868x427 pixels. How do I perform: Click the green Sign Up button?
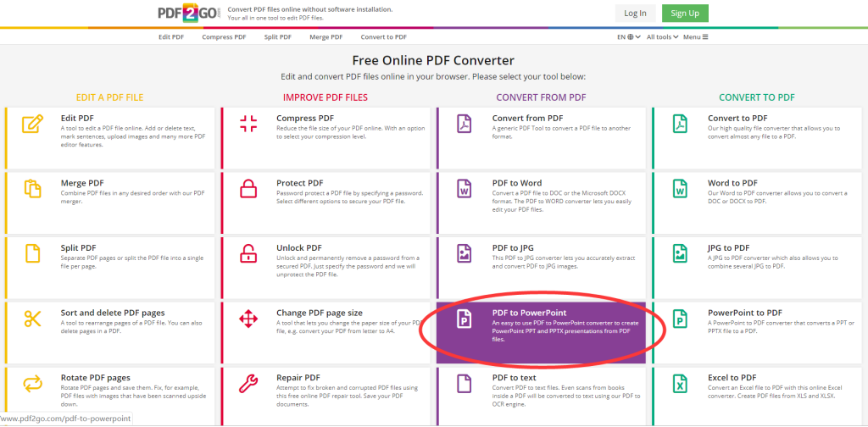[685, 14]
